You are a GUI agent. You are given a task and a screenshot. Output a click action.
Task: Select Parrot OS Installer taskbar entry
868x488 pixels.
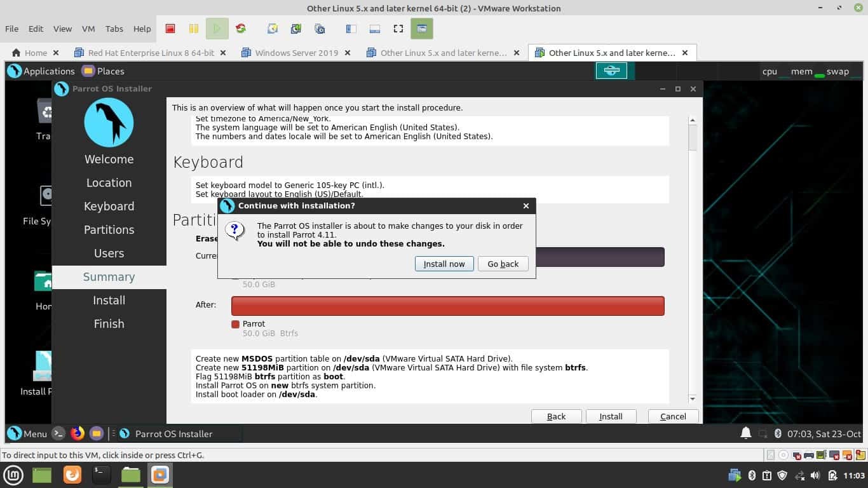179,433
